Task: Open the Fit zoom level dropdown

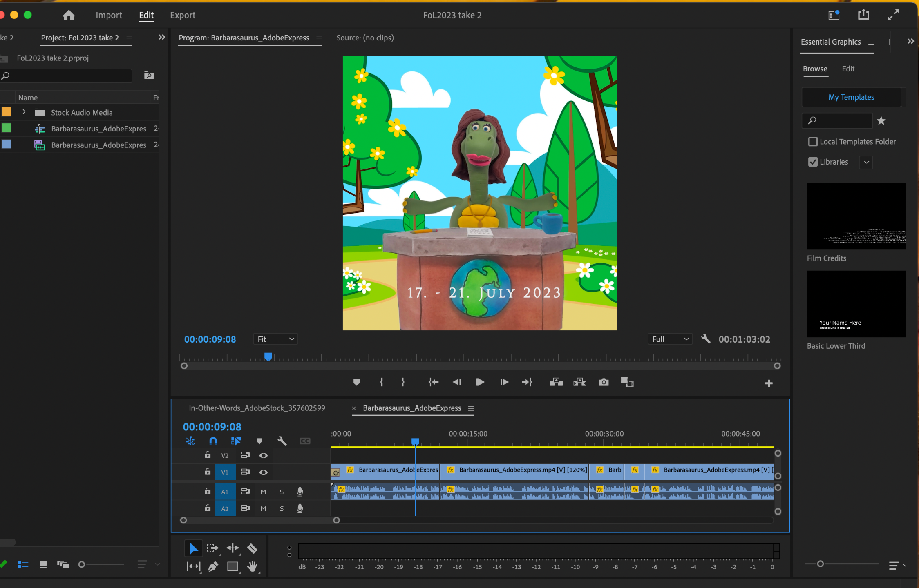Action: 275,339
